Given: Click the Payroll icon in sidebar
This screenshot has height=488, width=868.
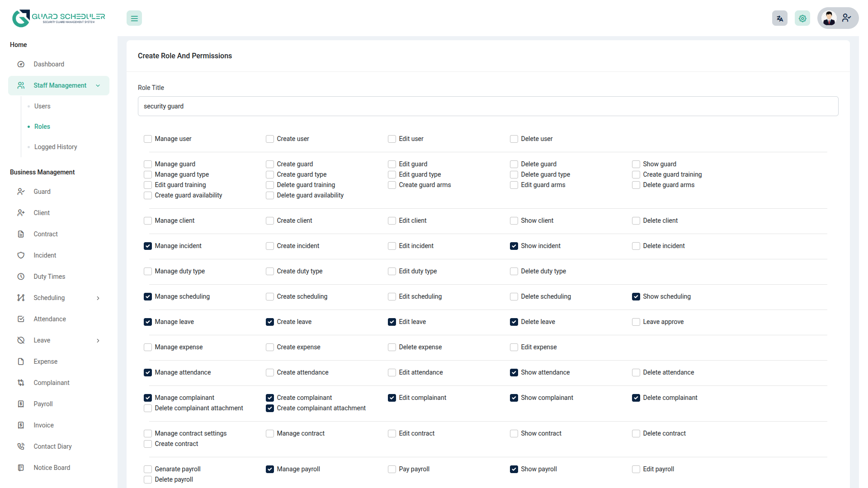Looking at the screenshot, I should (21, 404).
